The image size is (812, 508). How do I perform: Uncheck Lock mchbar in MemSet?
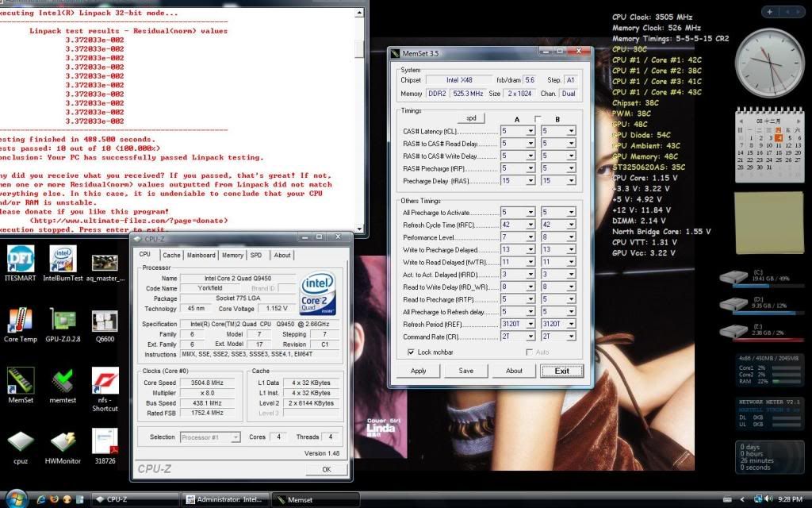click(411, 352)
